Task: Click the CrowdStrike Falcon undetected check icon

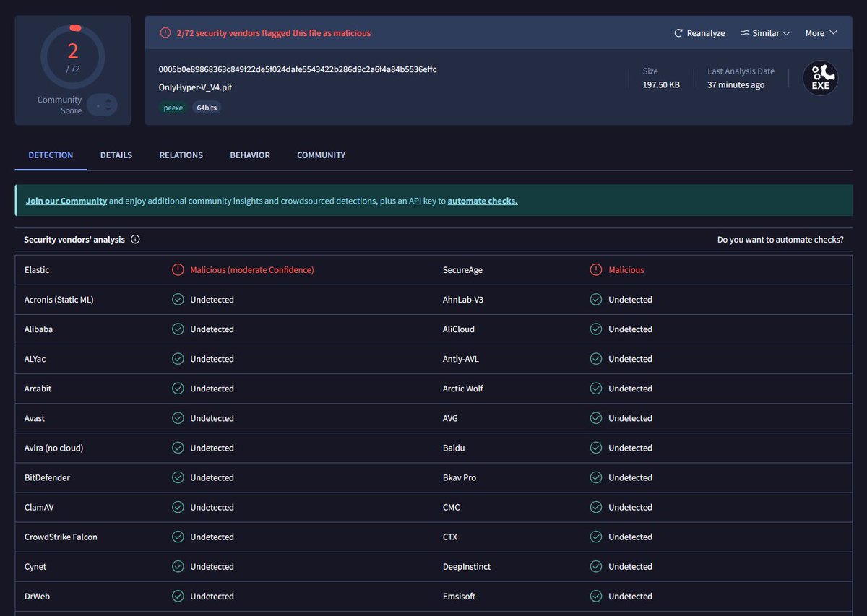Action: 178,537
